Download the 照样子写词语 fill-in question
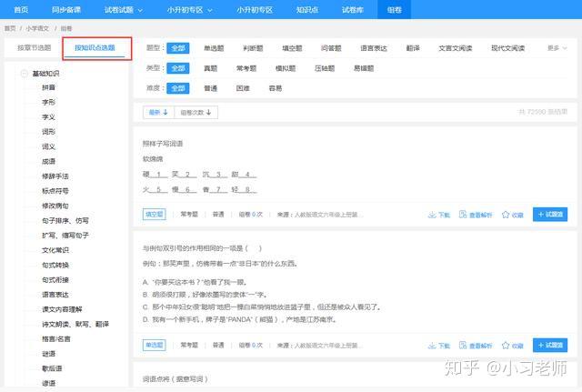 [x=438, y=215]
